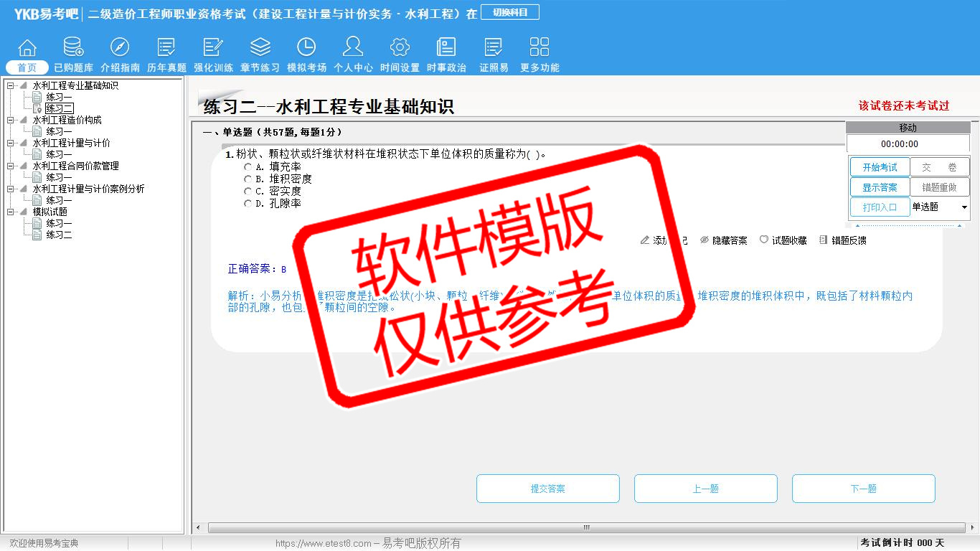Go to previous question 上一题

pyautogui.click(x=706, y=489)
